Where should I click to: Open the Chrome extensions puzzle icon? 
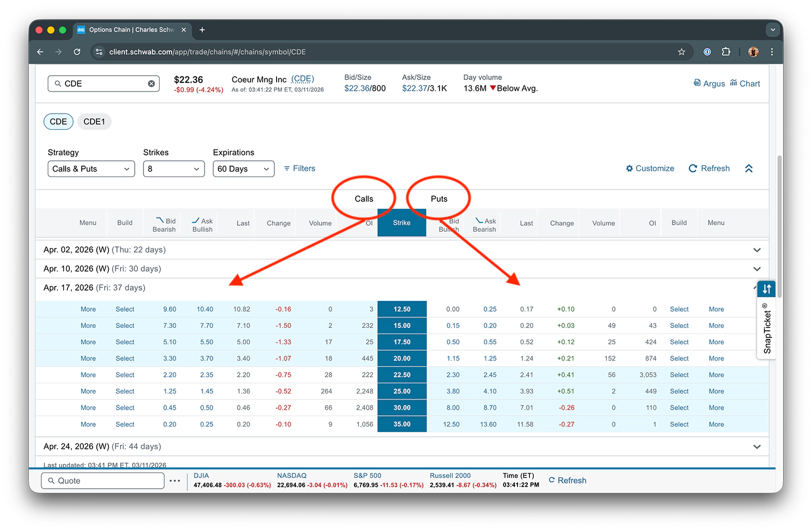coord(726,52)
